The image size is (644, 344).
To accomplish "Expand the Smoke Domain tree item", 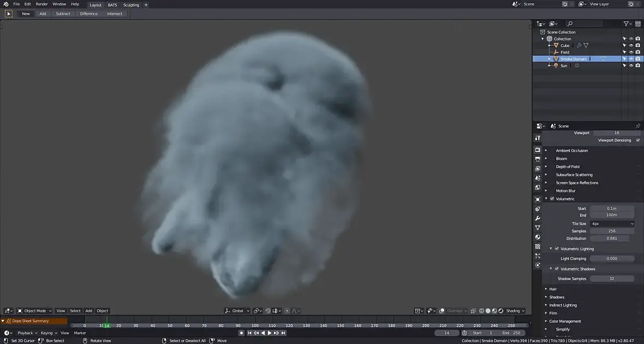I will coord(550,59).
